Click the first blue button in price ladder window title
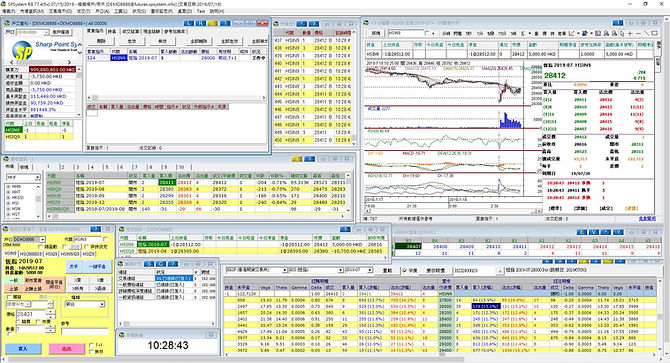This screenshot has width=670, height=363. [x=582, y=232]
